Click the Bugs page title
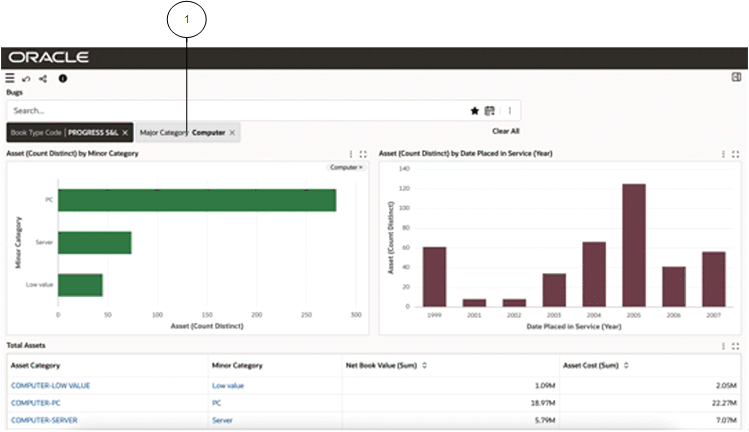Viewport: 749px width, 432px height. point(14,92)
